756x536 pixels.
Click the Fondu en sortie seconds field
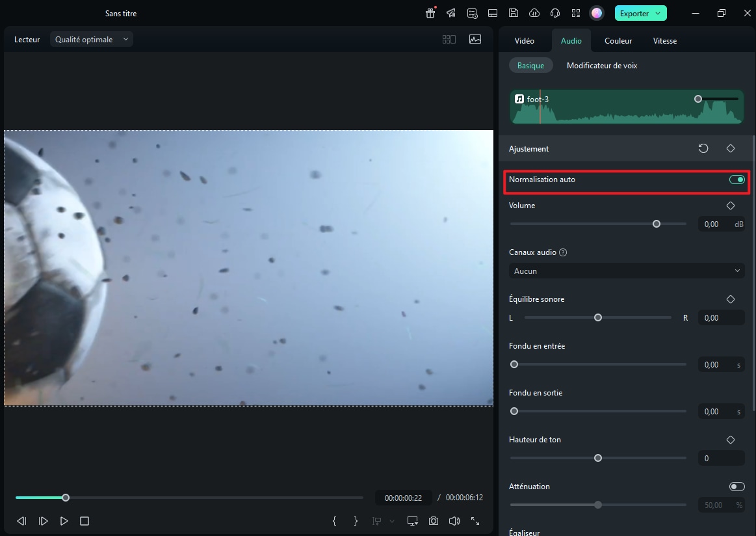(x=722, y=411)
